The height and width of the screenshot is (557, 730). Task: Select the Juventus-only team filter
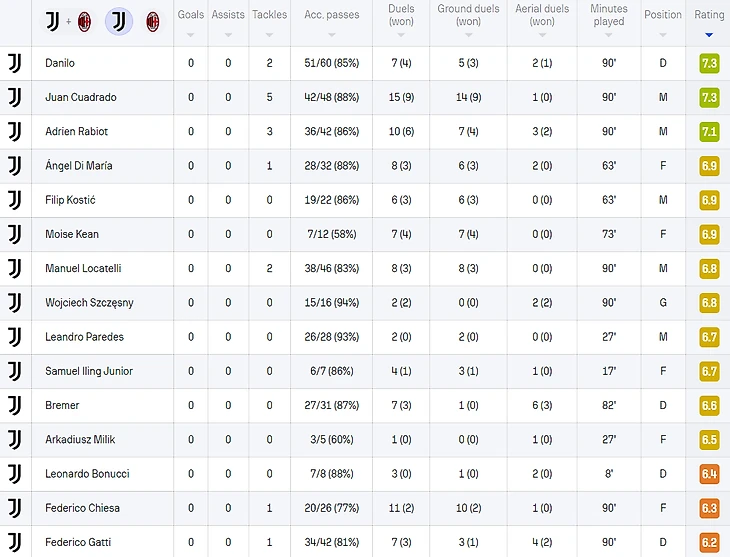[x=118, y=21]
